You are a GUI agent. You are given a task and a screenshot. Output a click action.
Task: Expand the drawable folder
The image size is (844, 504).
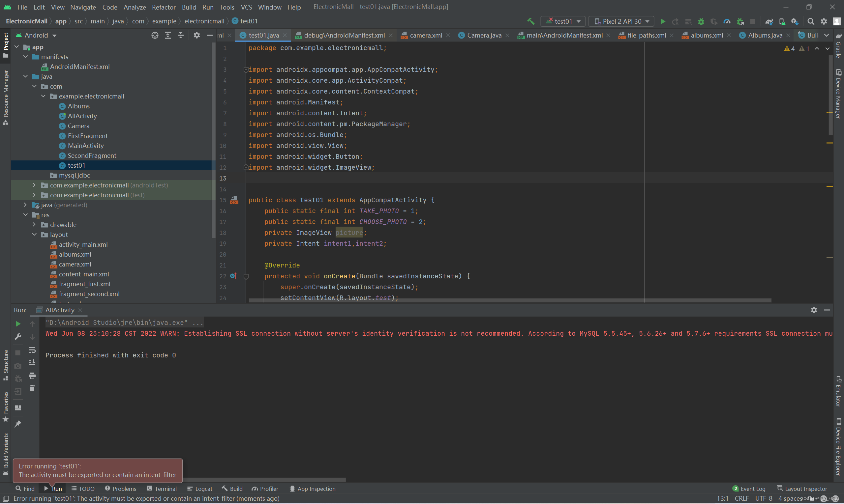[34, 224]
